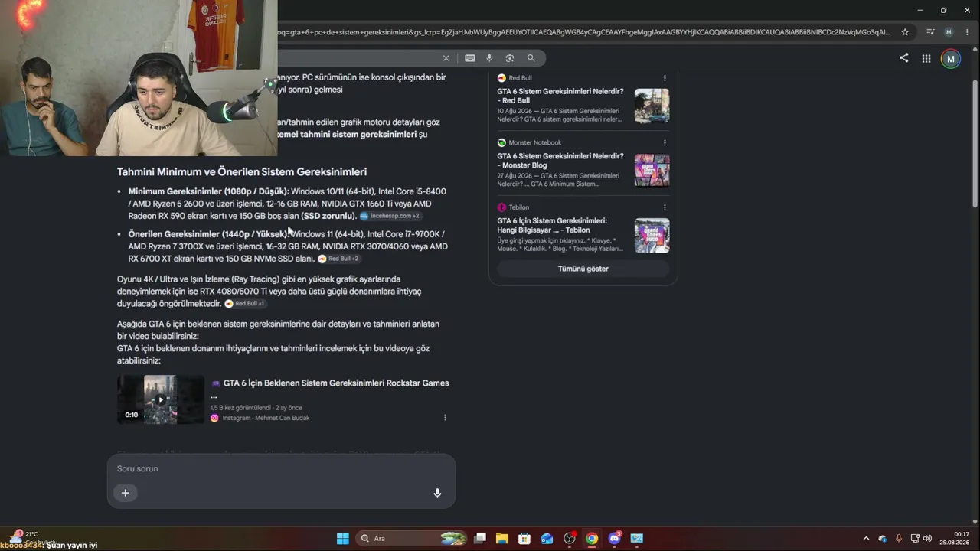Show hidden system tray icons
Viewport: 980px width, 551px height.
tap(866, 538)
